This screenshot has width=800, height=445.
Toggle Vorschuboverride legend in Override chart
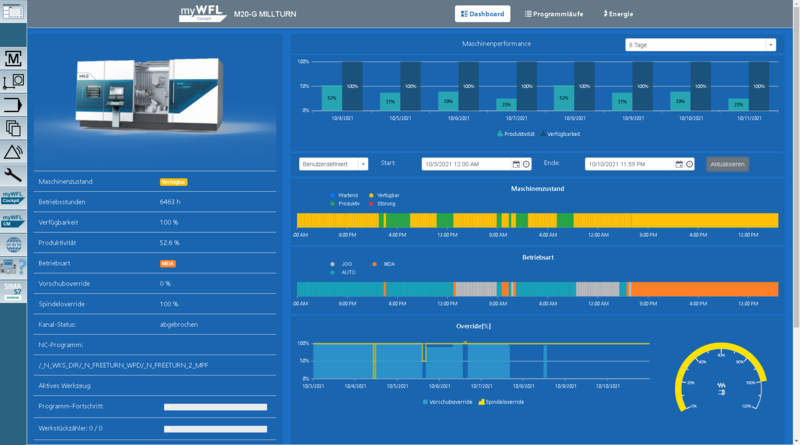(x=447, y=402)
